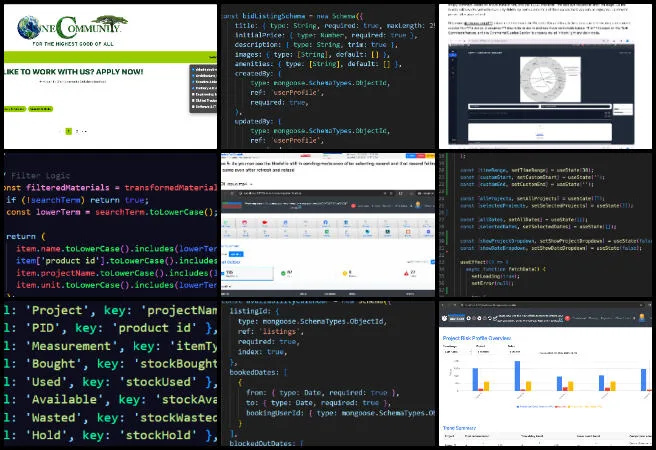Select the highlighted total card with the blue square
The height and width of the screenshot is (450, 656).
click(247, 273)
